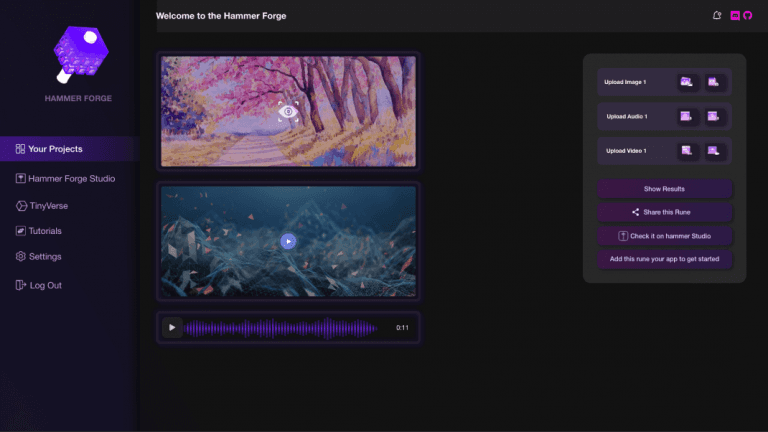Click the share icon on Share this Rune

635,212
